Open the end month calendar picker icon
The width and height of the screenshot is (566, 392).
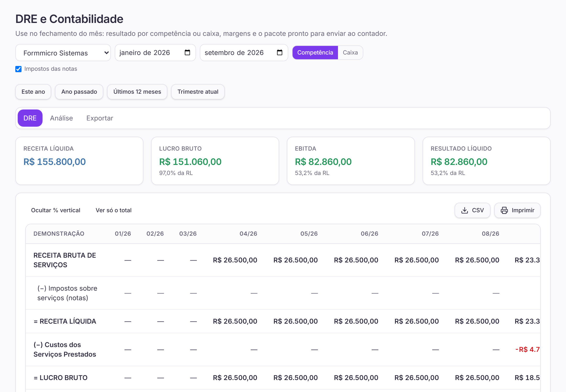tap(279, 53)
